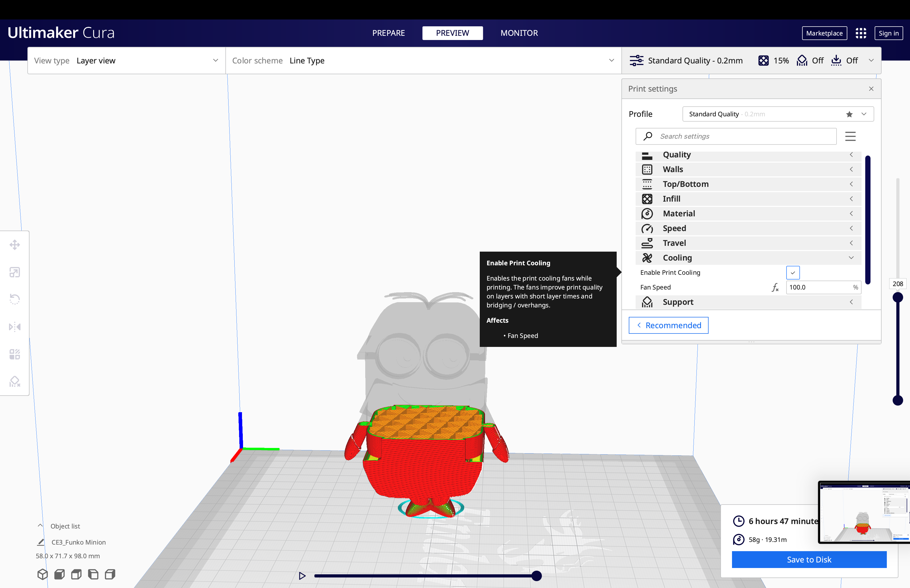
Task: Open the Marketplace
Action: [x=824, y=33]
